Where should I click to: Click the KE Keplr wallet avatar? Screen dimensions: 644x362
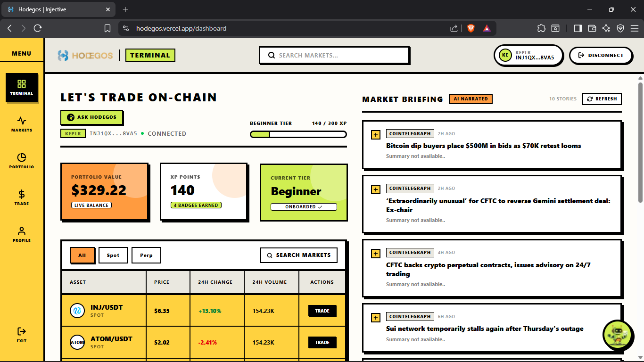505,55
